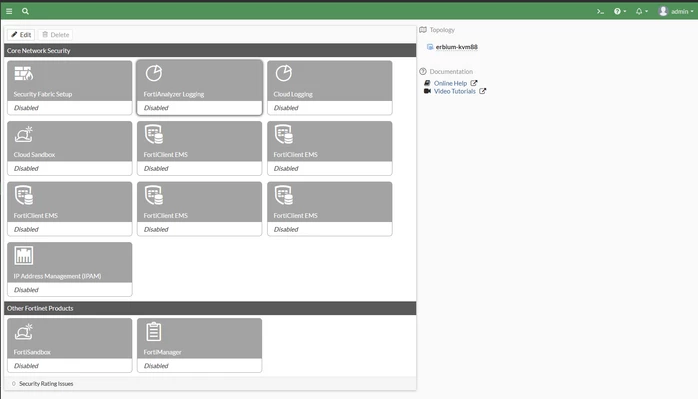The width and height of the screenshot is (698, 399).
Task: Click the Disabled status under Cloud Logging
Action: pos(286,108)
